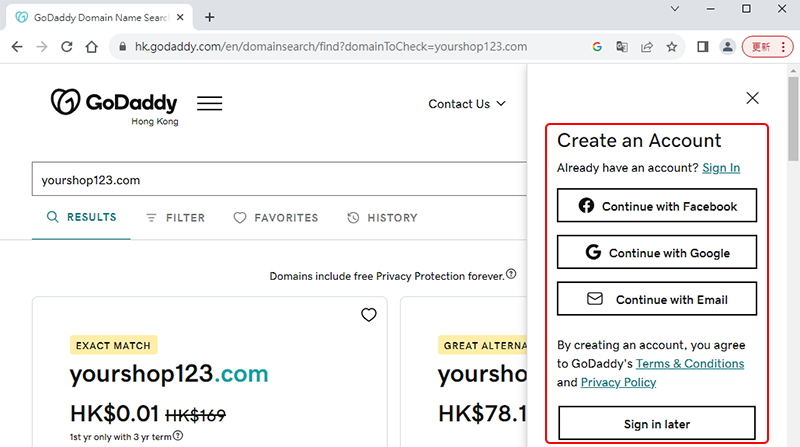Open a new browser tab

click(210, 17)
